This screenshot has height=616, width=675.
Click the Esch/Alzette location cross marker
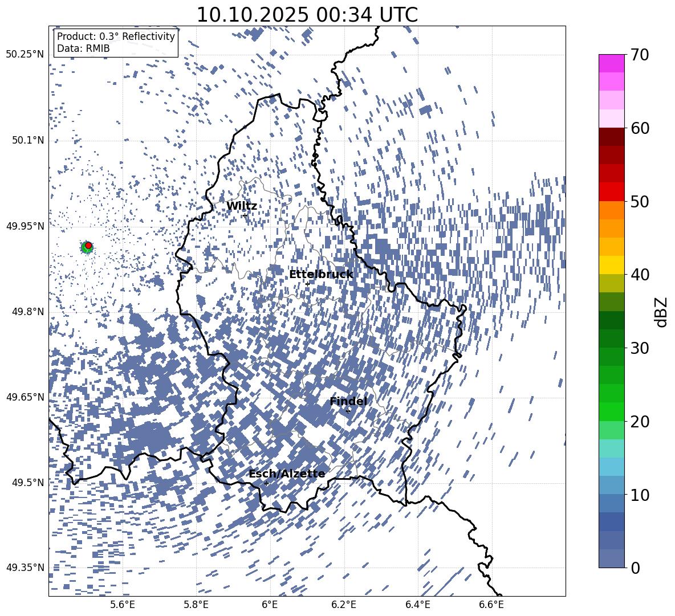click(x=266, y=483)
